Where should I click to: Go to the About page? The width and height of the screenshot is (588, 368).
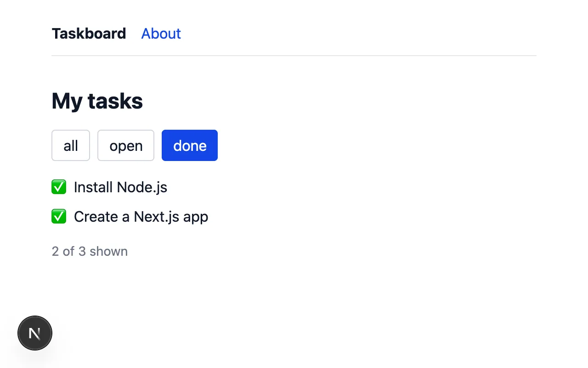point(161,34)
